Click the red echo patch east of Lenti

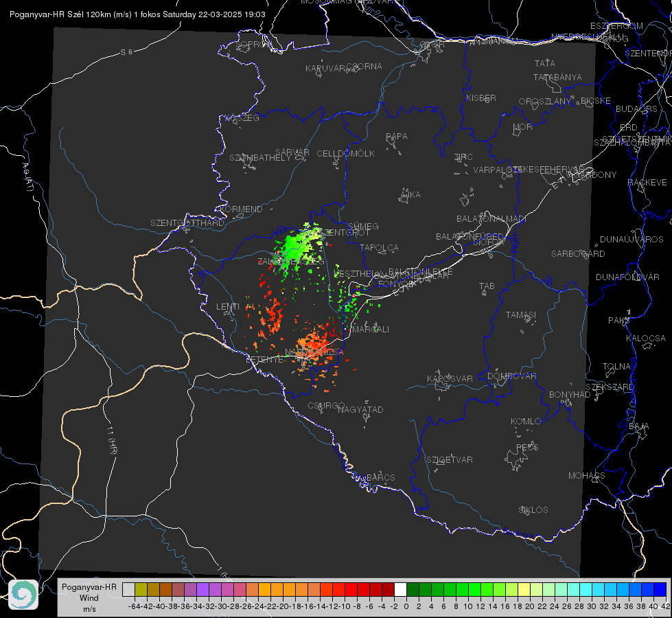click(273, 317)
